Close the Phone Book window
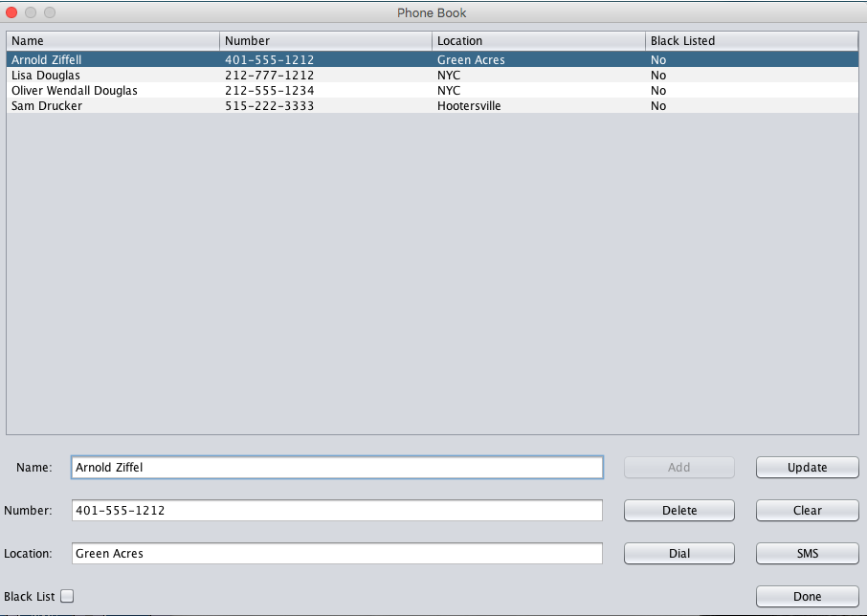 click(x=11, y=12)
